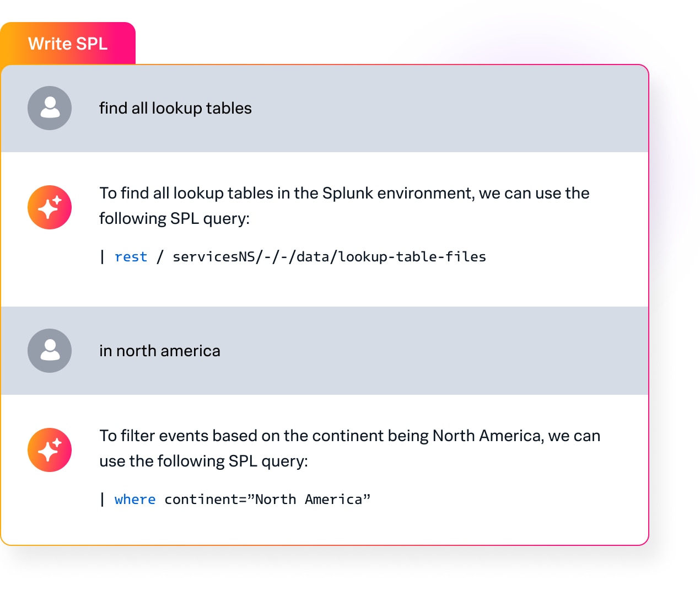Image resolution: width=700 pixels, height=590 pixels.
Task: Click AI sparkle icon beside North America answer
Action: (x=50, y=450)
